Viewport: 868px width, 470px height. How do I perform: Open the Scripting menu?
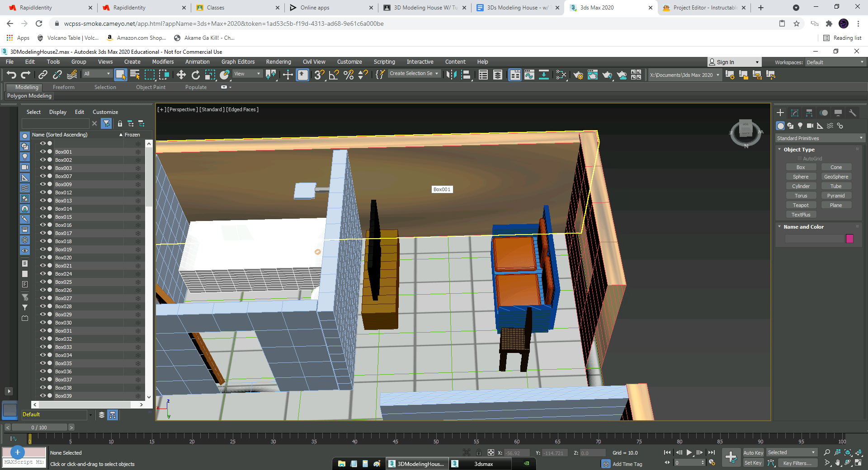[384, 62]
